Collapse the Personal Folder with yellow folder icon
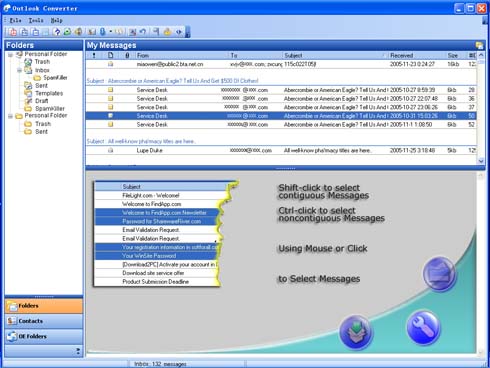Viewport: 490px width, 368px height. (10, 116)
